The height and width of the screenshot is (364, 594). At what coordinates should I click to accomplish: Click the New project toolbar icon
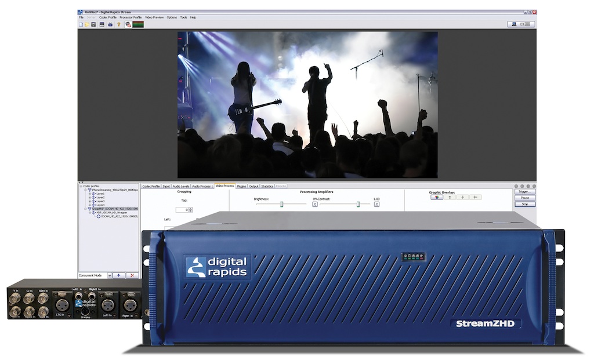pyautogui.click(x=81, y=24)
